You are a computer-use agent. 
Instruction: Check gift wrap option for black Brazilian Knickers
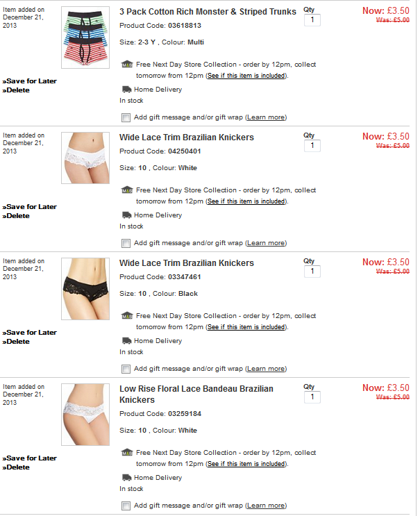click(126, 369)
